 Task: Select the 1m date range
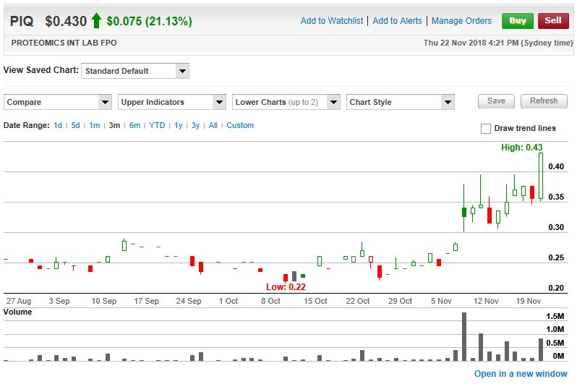point(95,125)
